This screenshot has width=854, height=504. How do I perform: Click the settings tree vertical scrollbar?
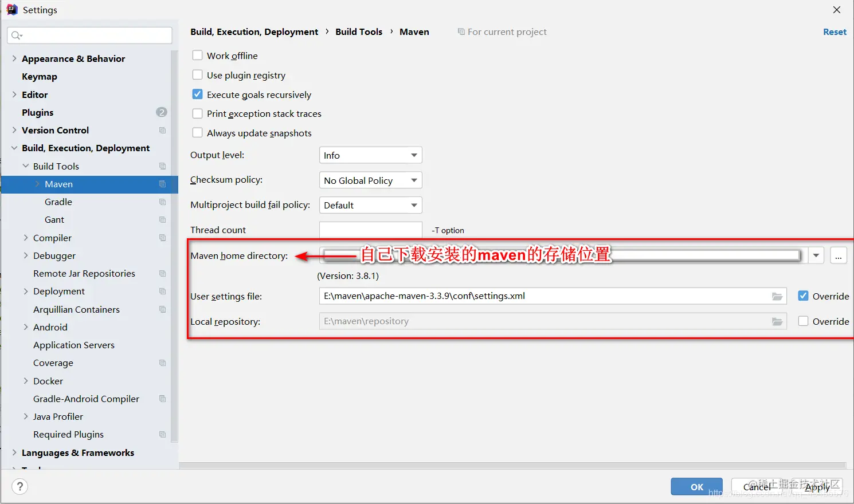(x=174, y=246)
